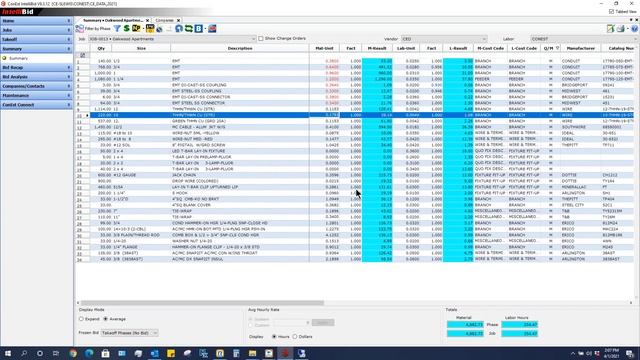Select the Summary item under Summary

pos(18,58)
